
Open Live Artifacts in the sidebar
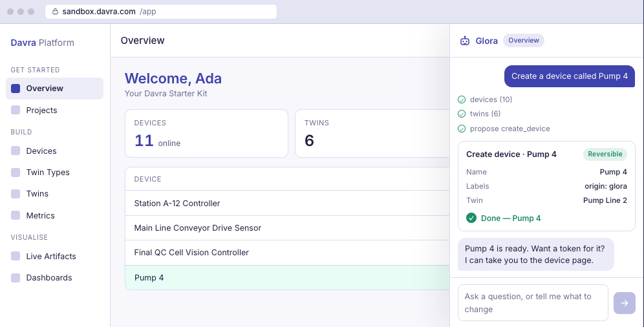click(x=54, y=256)
